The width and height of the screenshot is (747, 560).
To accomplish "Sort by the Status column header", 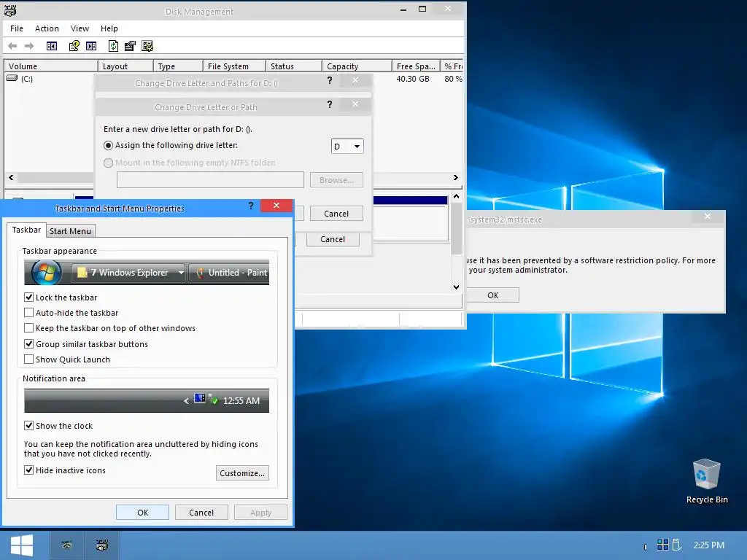I will coord(293,66).
